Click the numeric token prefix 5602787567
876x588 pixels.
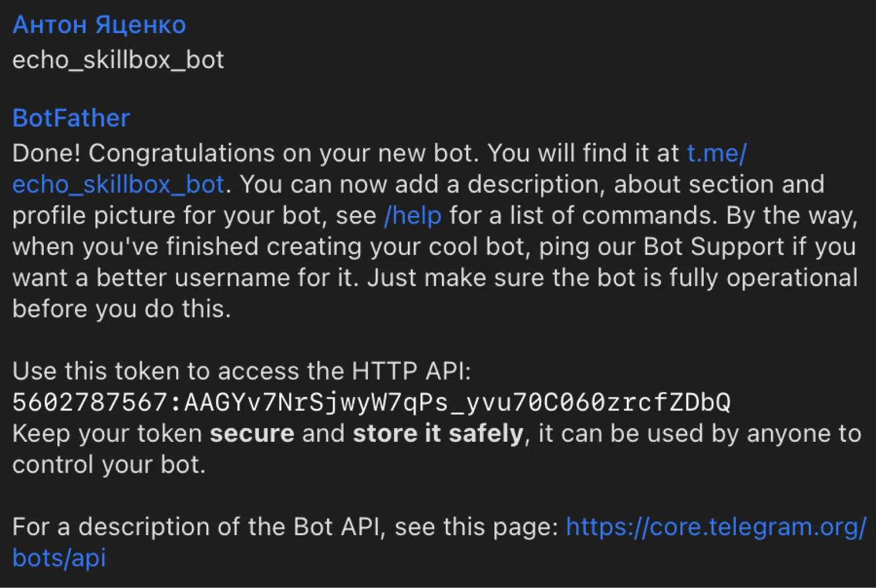pyautogui.click(x=89, y=403)
